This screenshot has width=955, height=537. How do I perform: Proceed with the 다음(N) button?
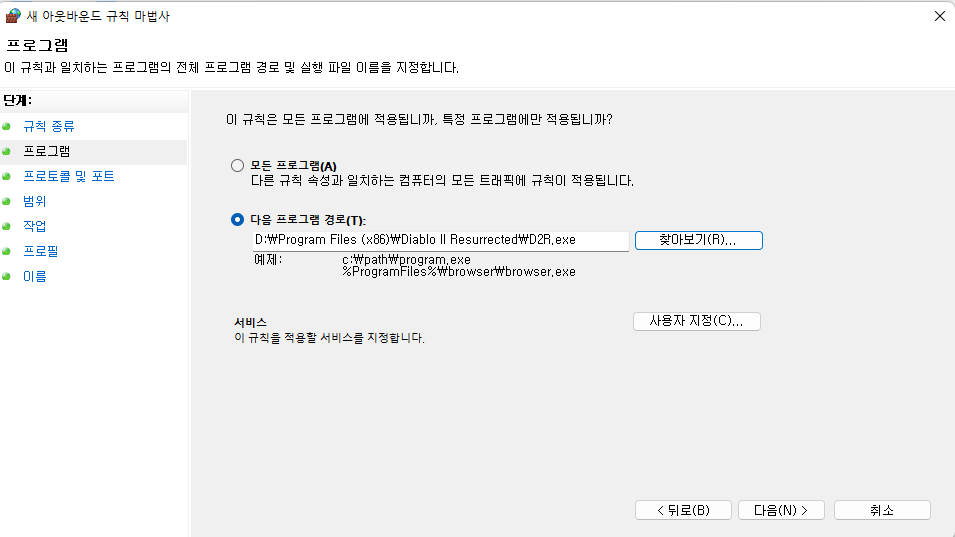[781, 510]
